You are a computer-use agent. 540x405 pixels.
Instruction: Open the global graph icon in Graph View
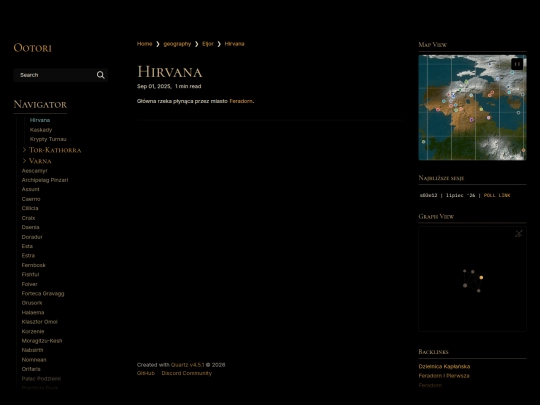tap(519, 233)
